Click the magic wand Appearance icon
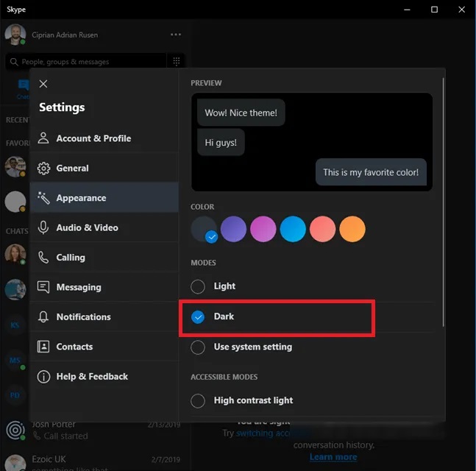This screenshot has width=476, height=471. 43,198
